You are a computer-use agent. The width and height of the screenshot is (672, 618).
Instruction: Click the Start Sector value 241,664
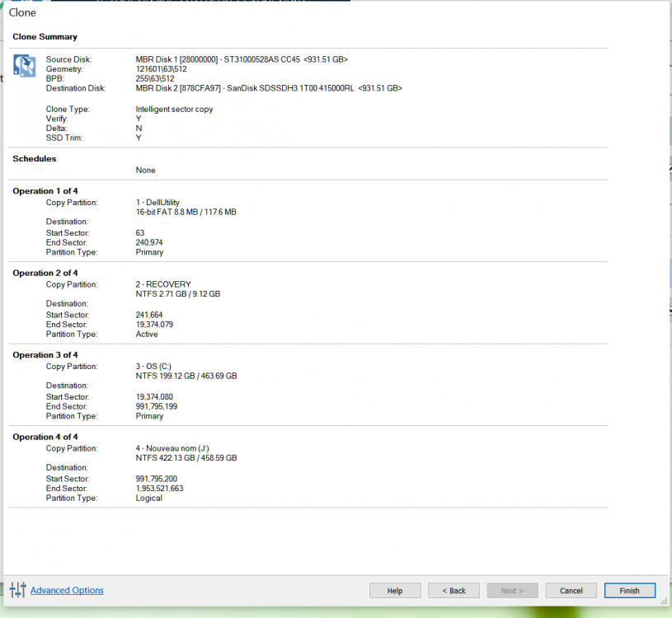click(149, 315)
